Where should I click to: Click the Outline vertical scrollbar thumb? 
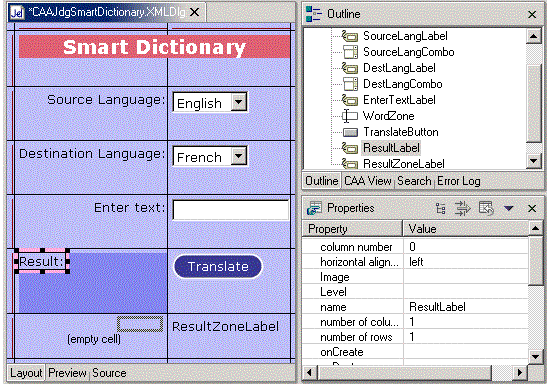533,104
